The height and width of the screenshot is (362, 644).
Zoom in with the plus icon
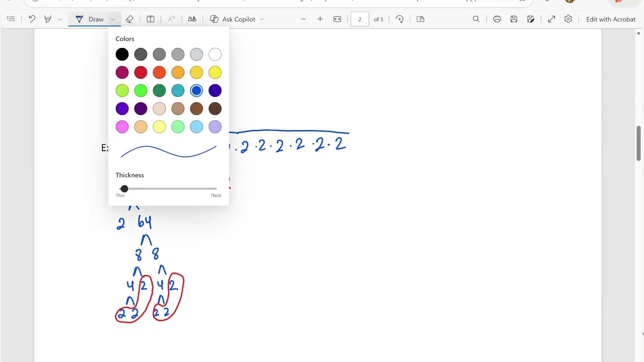pos(320,19)
